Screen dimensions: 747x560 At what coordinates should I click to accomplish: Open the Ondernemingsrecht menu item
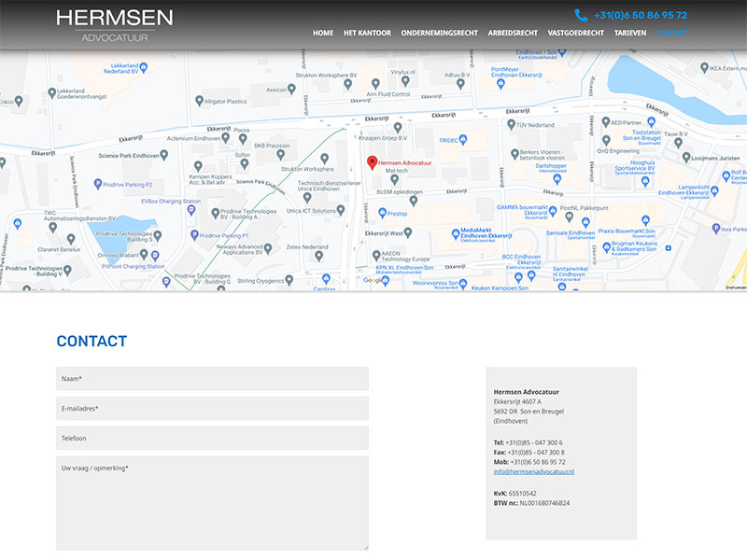point(439,33)
